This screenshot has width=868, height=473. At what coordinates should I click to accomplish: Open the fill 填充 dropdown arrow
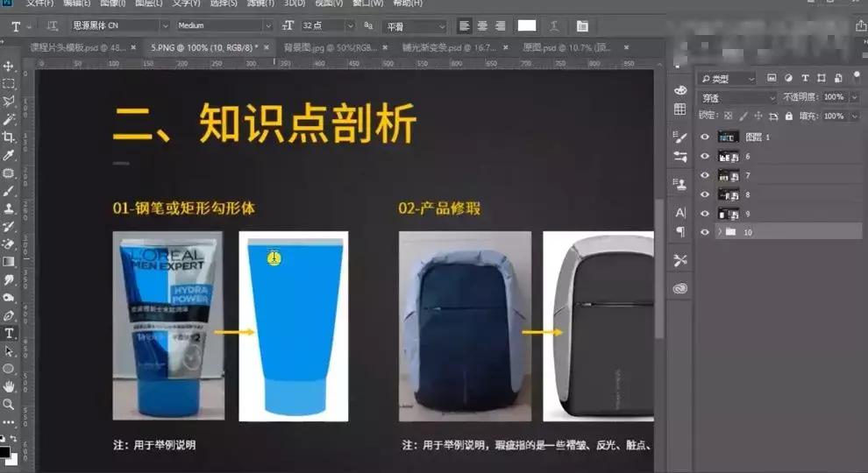click(855, 116)
